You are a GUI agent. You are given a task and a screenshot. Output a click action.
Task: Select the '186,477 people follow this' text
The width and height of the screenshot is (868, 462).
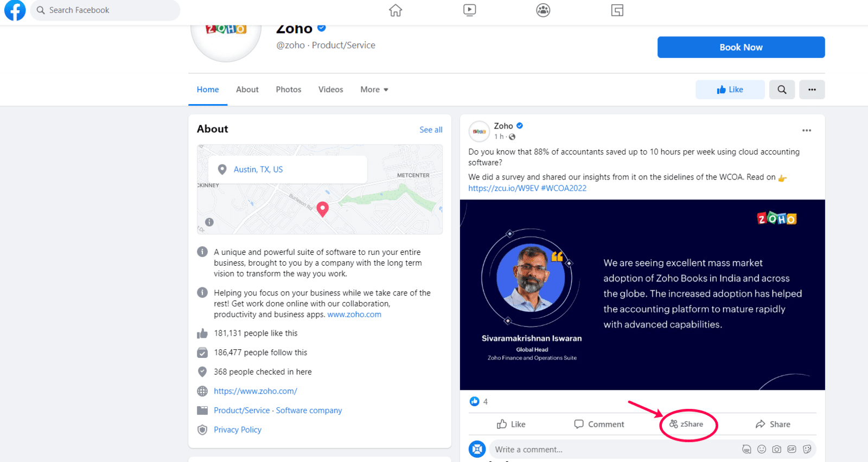tap(260, 352)
